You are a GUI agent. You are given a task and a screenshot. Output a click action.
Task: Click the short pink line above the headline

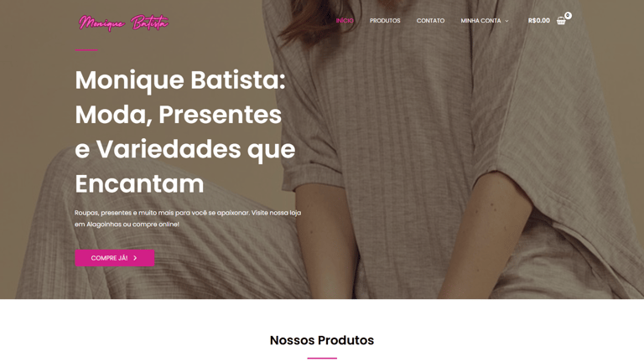coord(86,50)
